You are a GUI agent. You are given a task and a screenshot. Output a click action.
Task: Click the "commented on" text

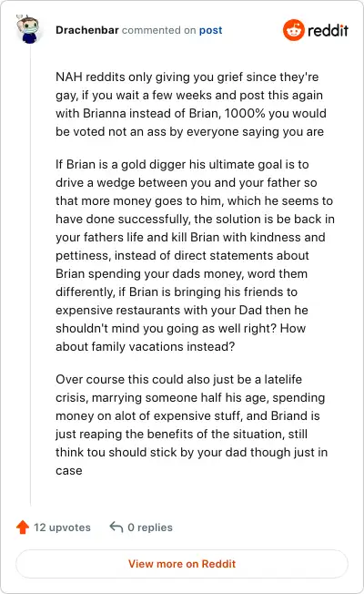(159, 30)
